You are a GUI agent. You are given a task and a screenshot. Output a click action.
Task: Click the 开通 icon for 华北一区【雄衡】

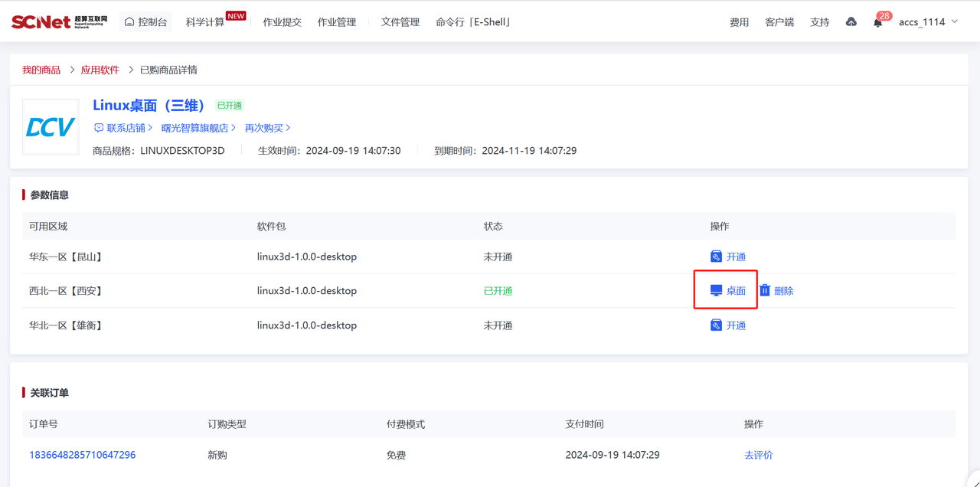[716, 325]
